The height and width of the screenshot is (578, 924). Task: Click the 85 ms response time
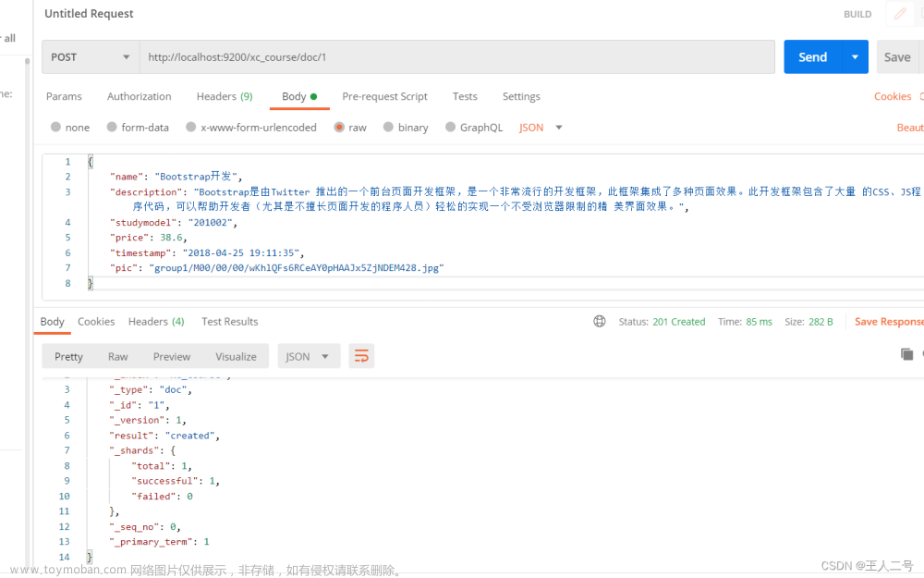pyautogui.click(x=759, y=322)
